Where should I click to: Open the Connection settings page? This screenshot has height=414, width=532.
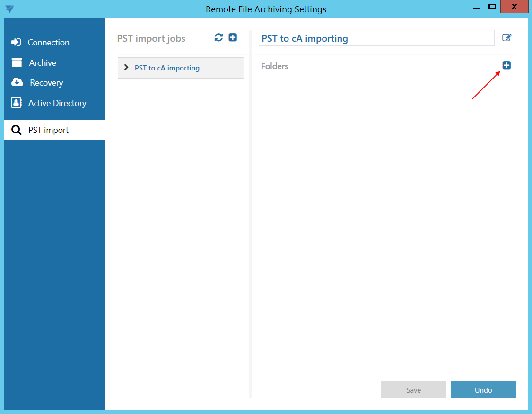[x=48, y=43]
